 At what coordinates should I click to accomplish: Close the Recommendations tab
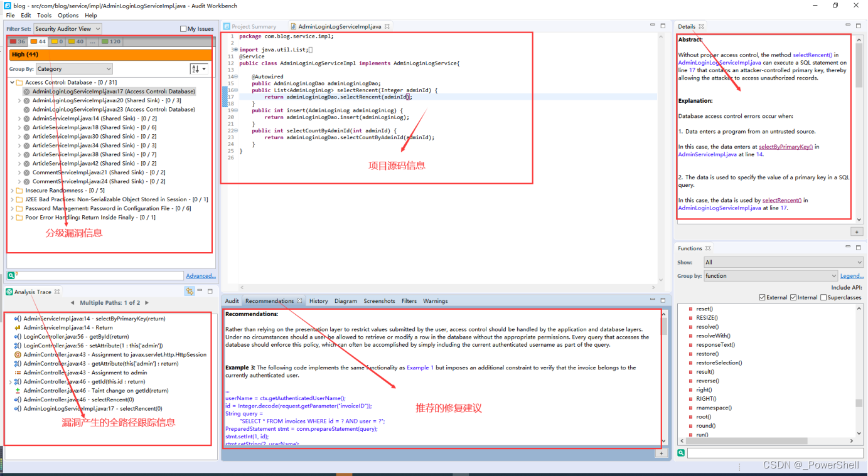coord(299,301)
